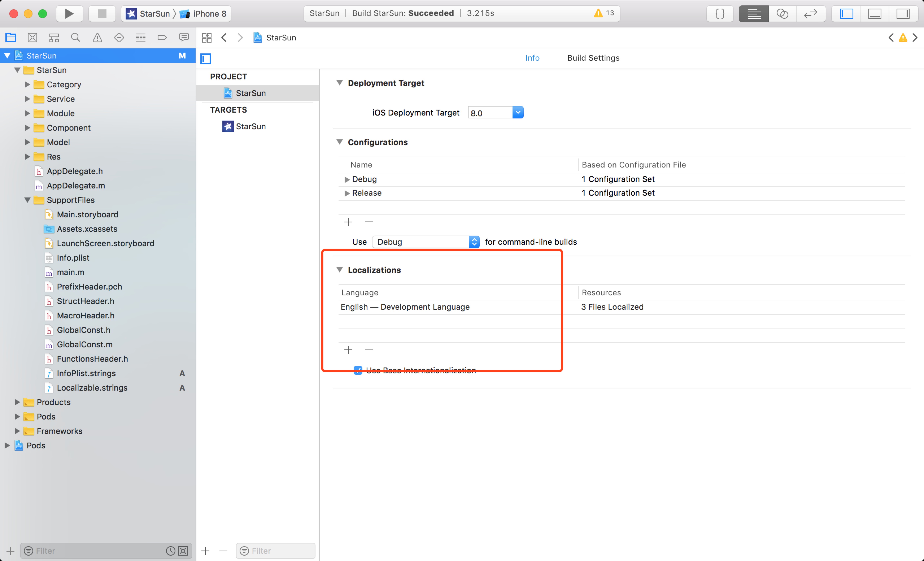Open the Find navigator magnifier icon
Viewport: 924px width, 561px height.
tap(75, 38)
